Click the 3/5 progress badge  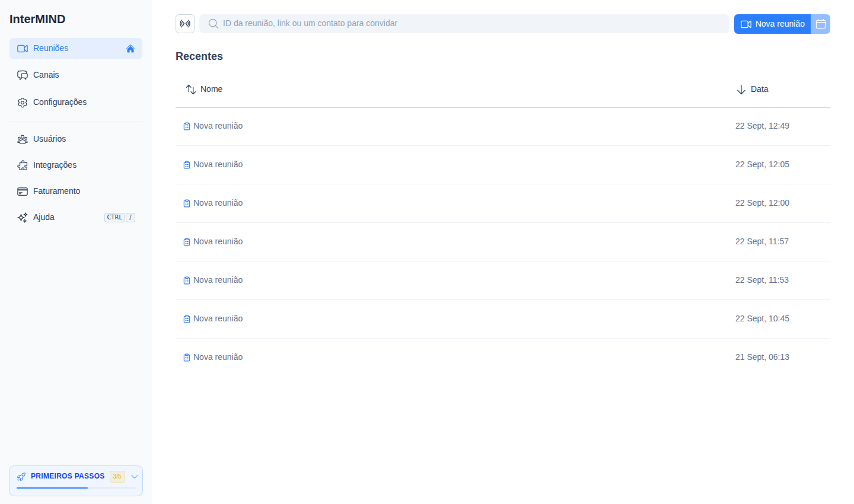point(117,477)
